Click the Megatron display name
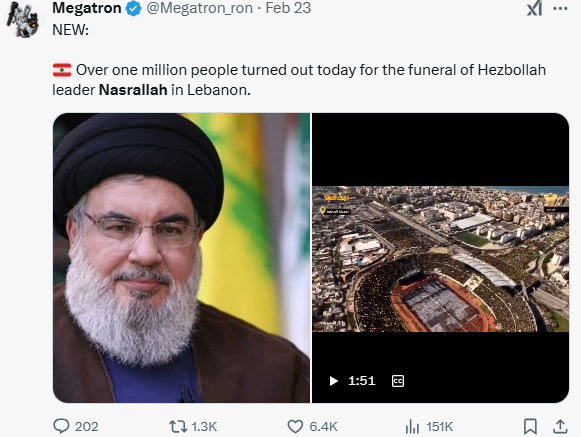581x437 pixels. pos(87,8)
